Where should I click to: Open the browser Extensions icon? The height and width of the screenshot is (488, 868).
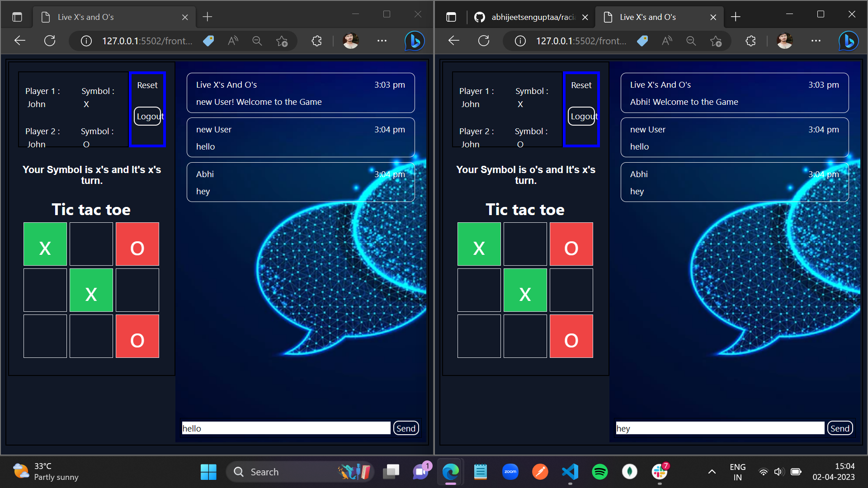point(316,41)
